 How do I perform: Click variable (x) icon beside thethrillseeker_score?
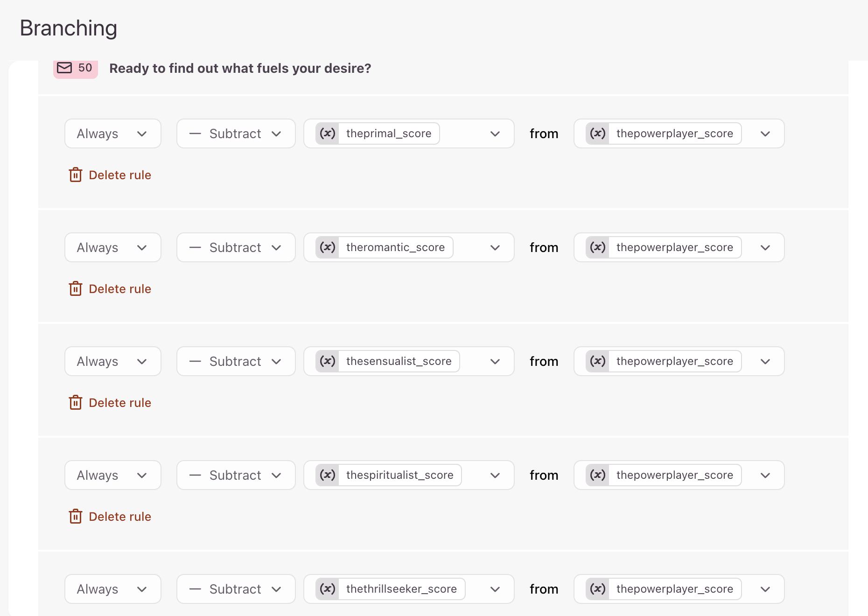click(328, 589)
